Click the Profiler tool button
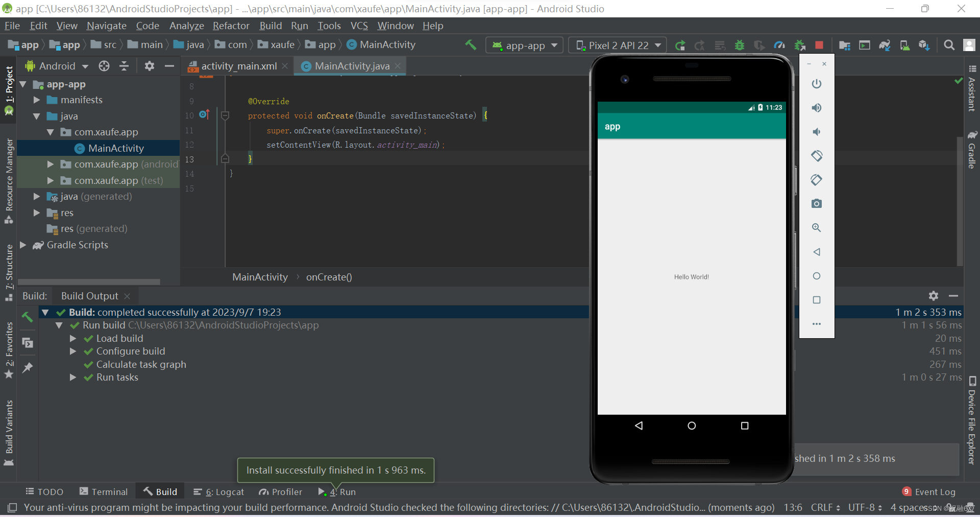The image size is (980, 517). pyautogui.click(x=281, y=492)
